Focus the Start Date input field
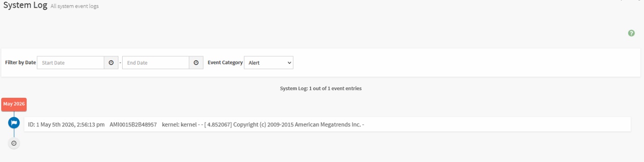The image size is (644, 162). point(71,63)
